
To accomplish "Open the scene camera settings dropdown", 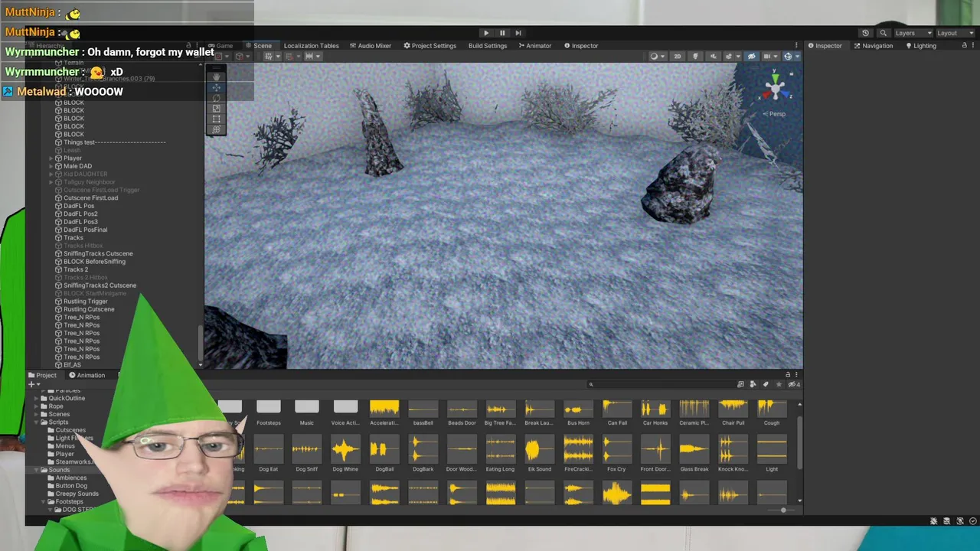I will coord(769,57).
